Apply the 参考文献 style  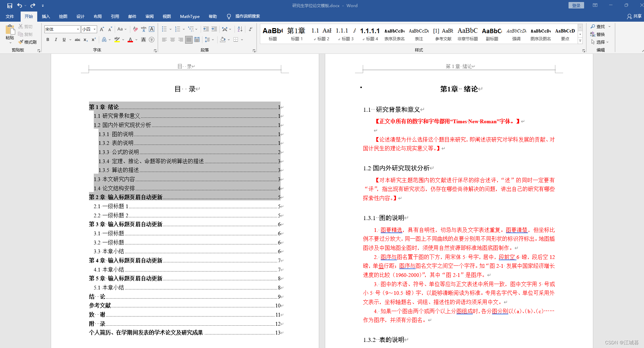[x=443, y=34]
